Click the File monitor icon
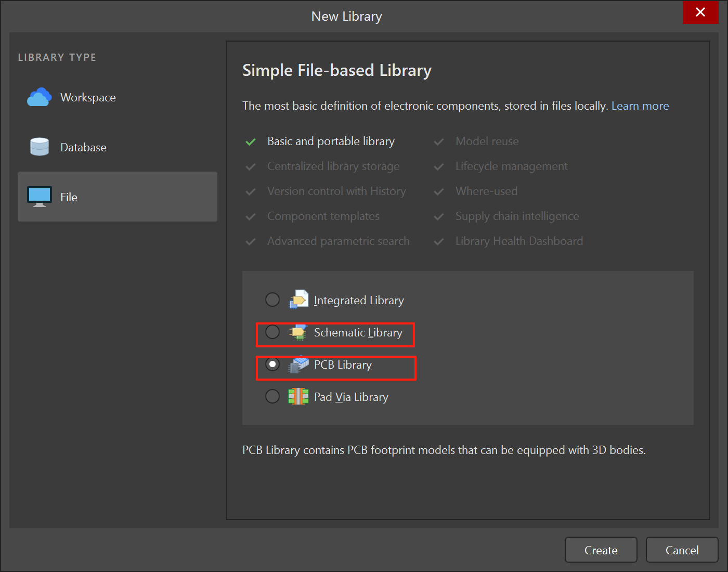 [40, 197]
